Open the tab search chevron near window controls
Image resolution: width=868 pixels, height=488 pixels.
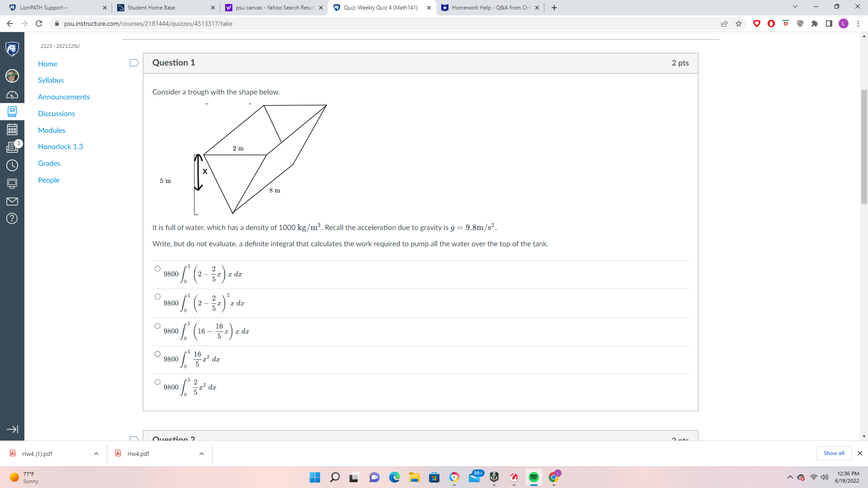pos(795,7)
